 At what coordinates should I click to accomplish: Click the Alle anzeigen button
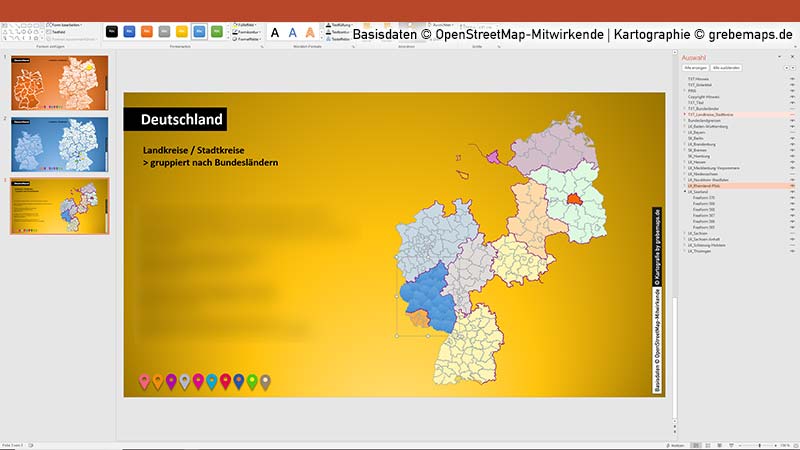(696, 67)
